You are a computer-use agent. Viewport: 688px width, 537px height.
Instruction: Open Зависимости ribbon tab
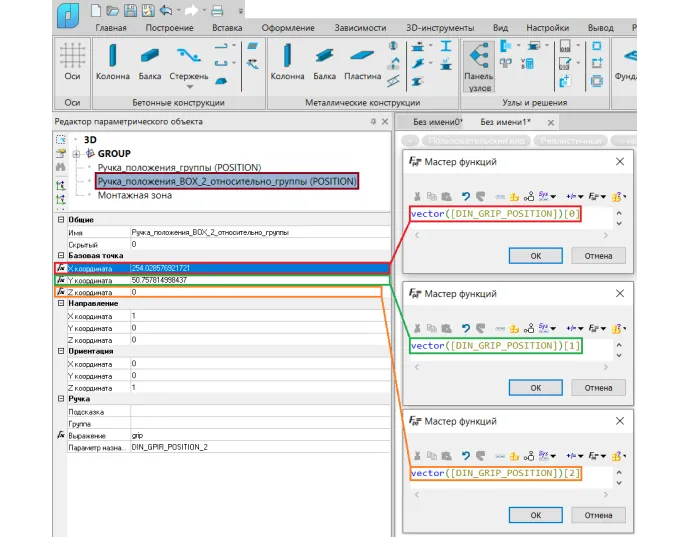point(360,28)
